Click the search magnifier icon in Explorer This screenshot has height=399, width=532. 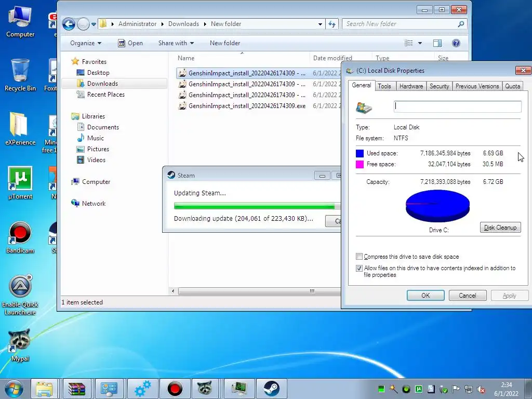click(x=461, y=24)
